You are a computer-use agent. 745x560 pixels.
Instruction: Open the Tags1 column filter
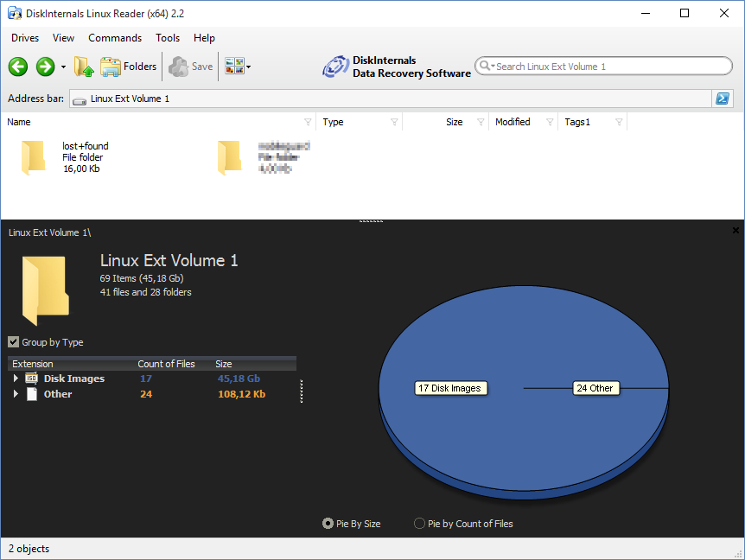[x=619, y=122]
